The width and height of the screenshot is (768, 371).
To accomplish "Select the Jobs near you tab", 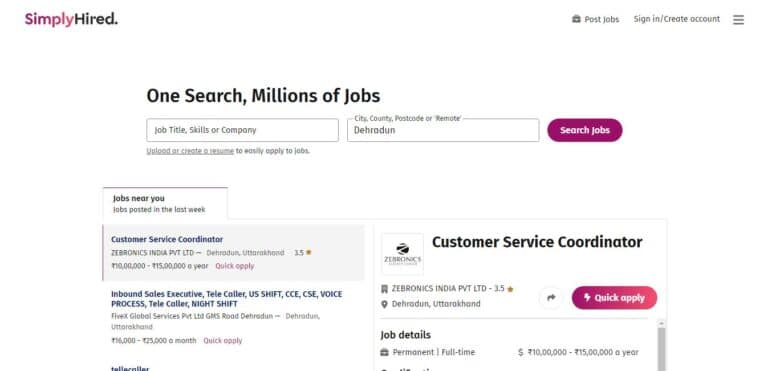I will [x=165, y=203].
